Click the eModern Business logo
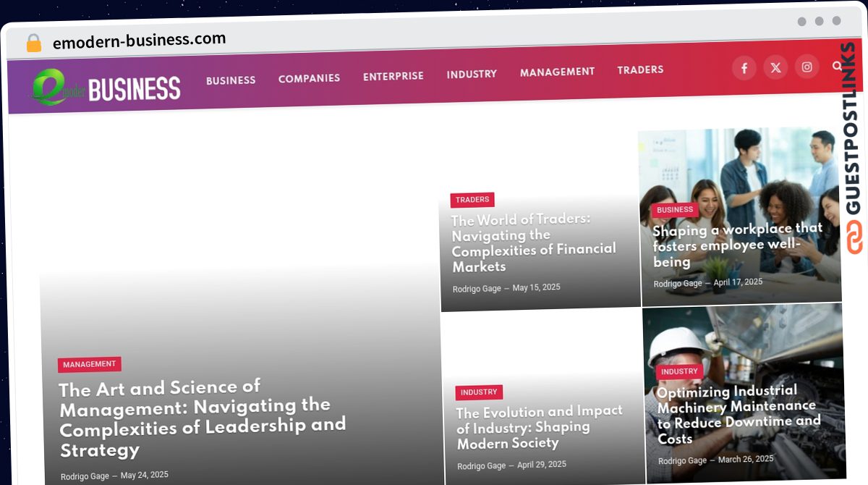868x485 pixels. [x=106, y=88]
